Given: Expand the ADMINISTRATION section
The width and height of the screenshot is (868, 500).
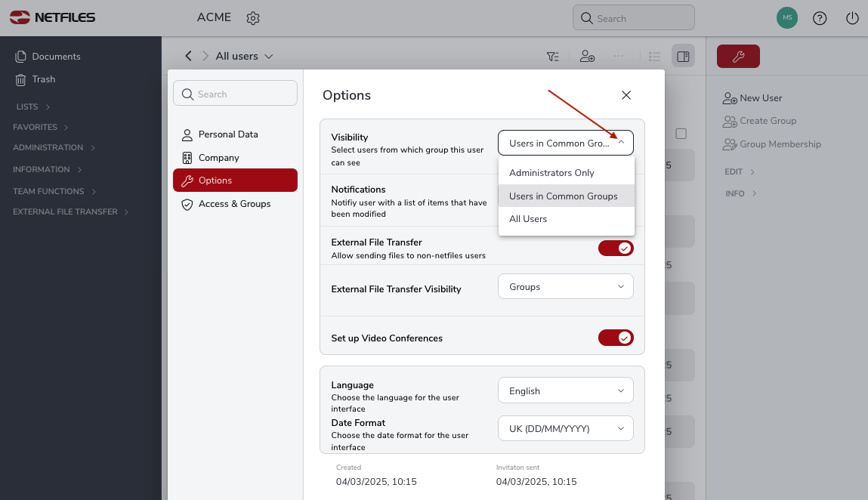Looking at the screenshot, I should click(x=54, y=148).
